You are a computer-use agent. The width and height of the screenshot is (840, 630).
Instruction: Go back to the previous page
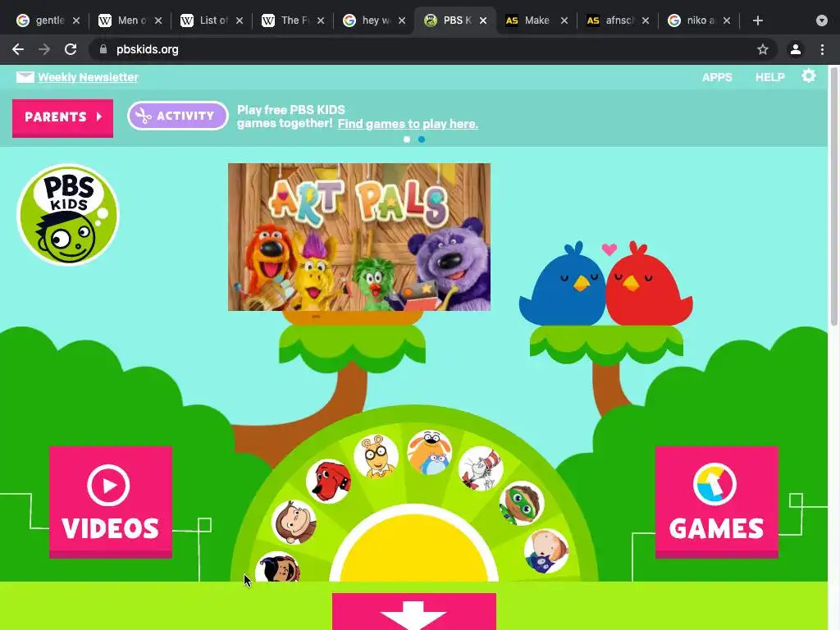18,49
